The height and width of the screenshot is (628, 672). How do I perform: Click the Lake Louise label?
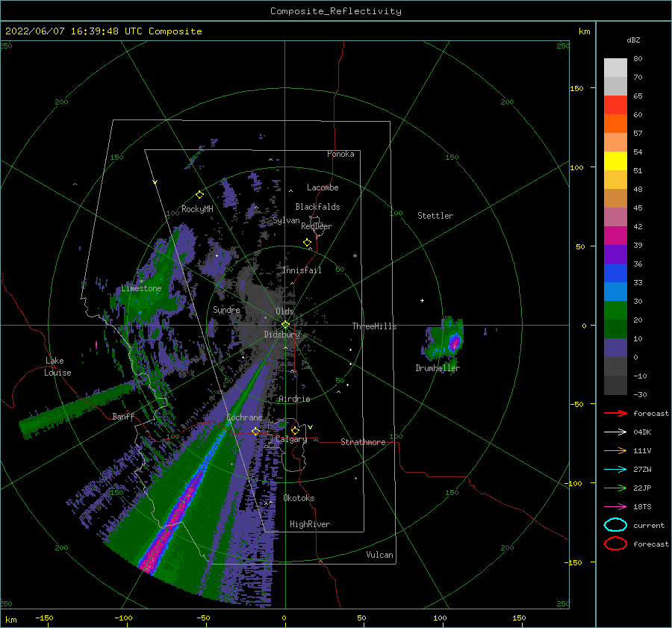pos(57,367)
